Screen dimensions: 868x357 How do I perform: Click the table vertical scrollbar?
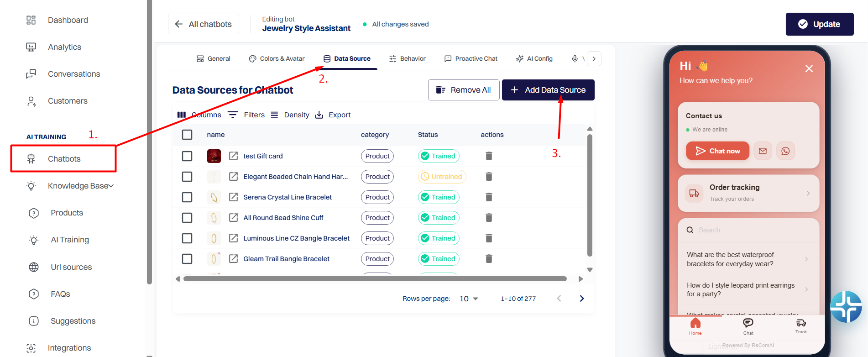point(590,195)
